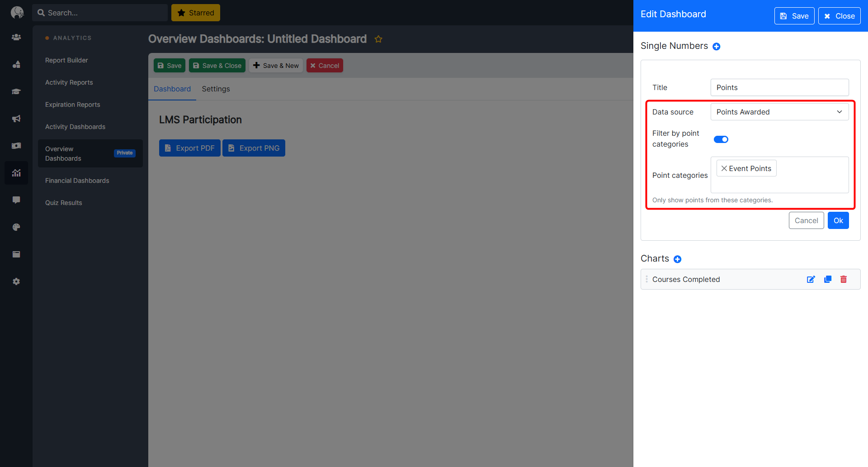Click Export PDF button
868x467 pixels.
click(189, 148)
